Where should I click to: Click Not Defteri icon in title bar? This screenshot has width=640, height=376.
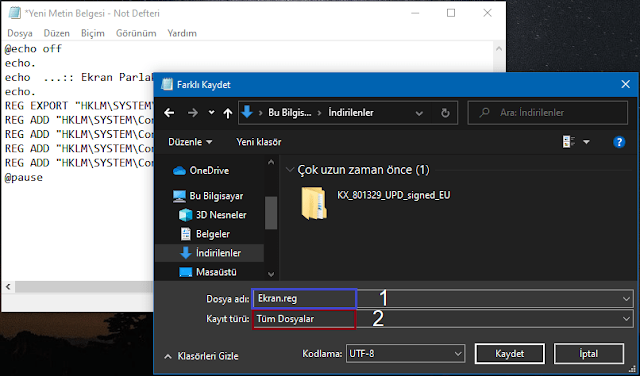coord(15,13)
